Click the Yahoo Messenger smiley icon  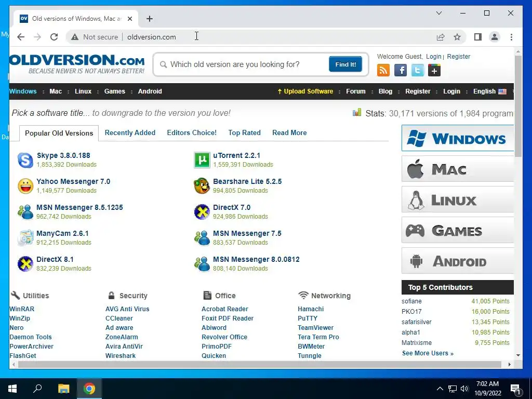pos(25,186)
